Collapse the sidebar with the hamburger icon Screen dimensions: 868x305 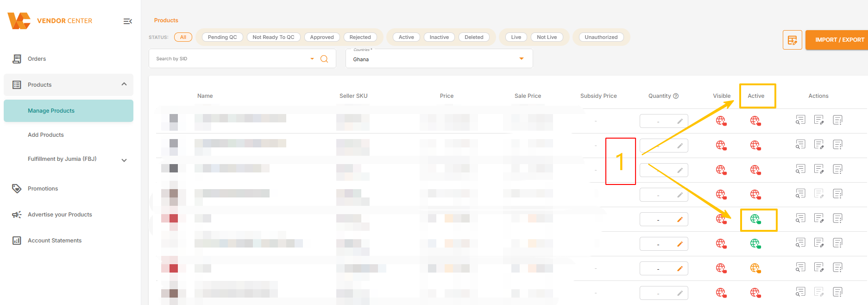(x=128, y=21)
